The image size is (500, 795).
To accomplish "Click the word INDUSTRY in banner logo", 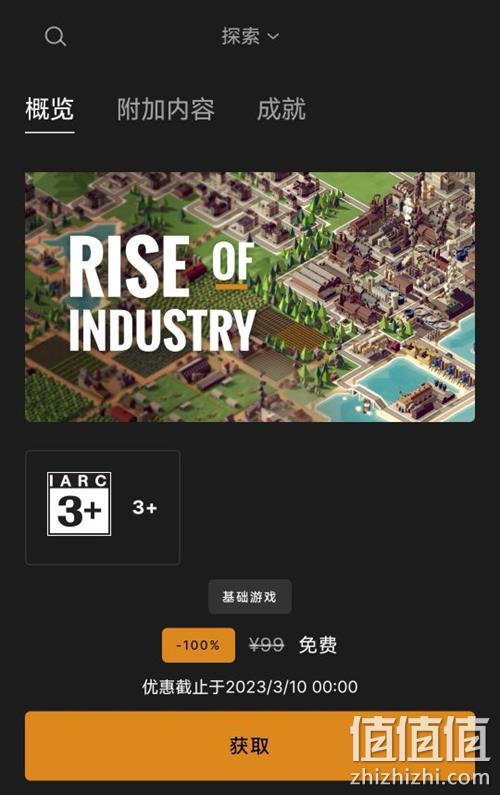I will pyautogui.click(x=162, y=329).
